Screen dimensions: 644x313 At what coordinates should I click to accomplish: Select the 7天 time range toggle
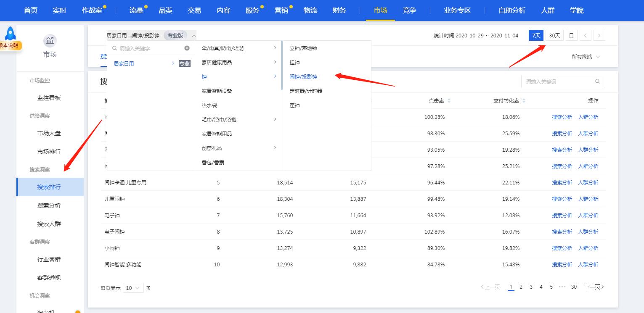pyautogui.click(x=536, y=35)
